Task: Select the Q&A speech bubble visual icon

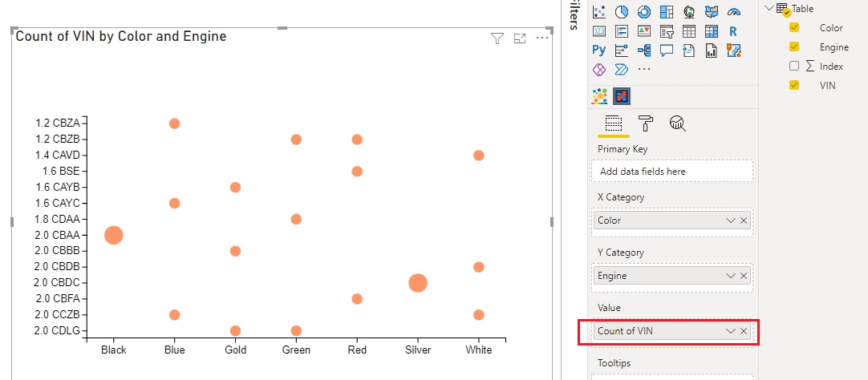Action: [667, 51]
